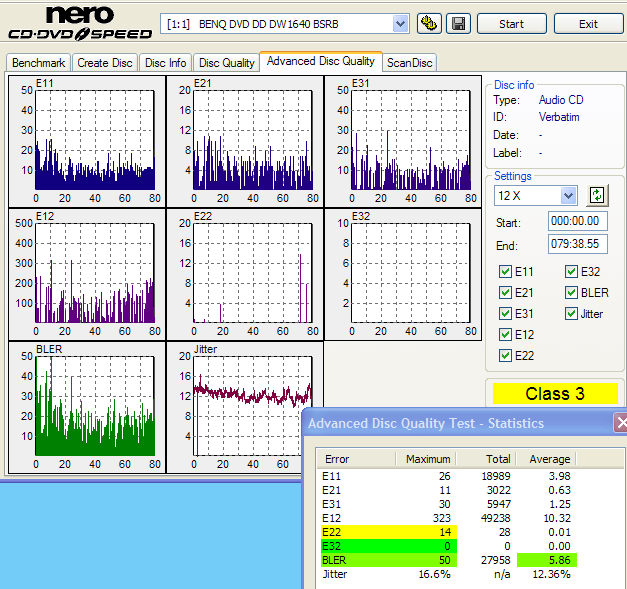Viewport: 627px width, 589px height.
Task: Uncheck the E11 checkbox
Action: (506, 271)
